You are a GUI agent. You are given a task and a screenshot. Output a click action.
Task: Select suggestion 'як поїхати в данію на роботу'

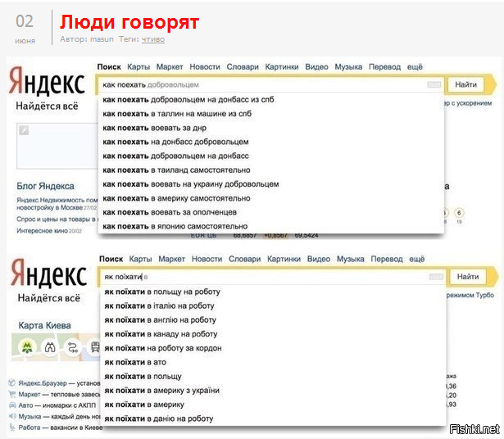click(273, 419)
